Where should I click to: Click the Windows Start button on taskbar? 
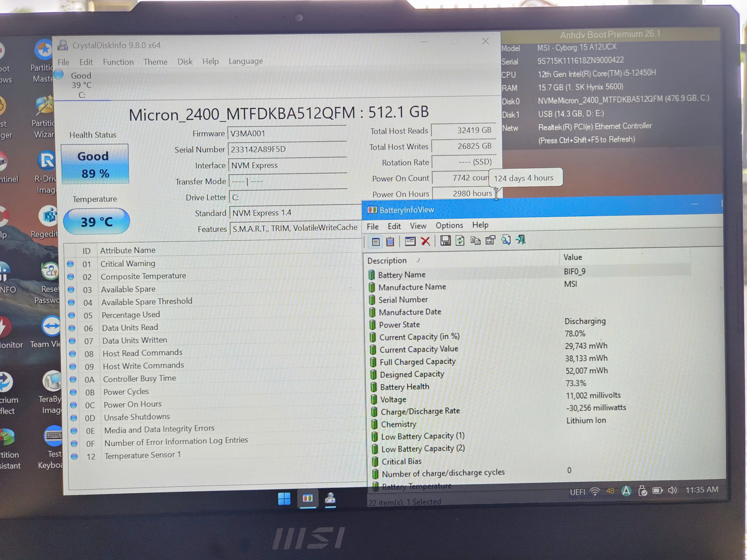point(284,498)
